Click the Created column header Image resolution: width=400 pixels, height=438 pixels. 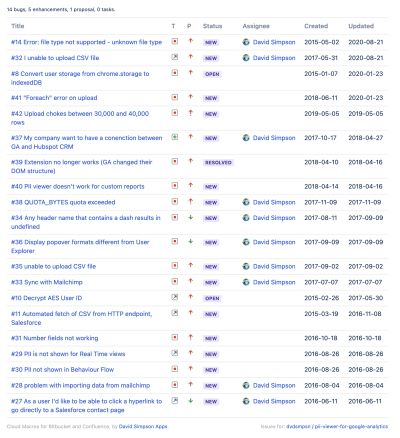pyautogui.click(x=316, y=26)
